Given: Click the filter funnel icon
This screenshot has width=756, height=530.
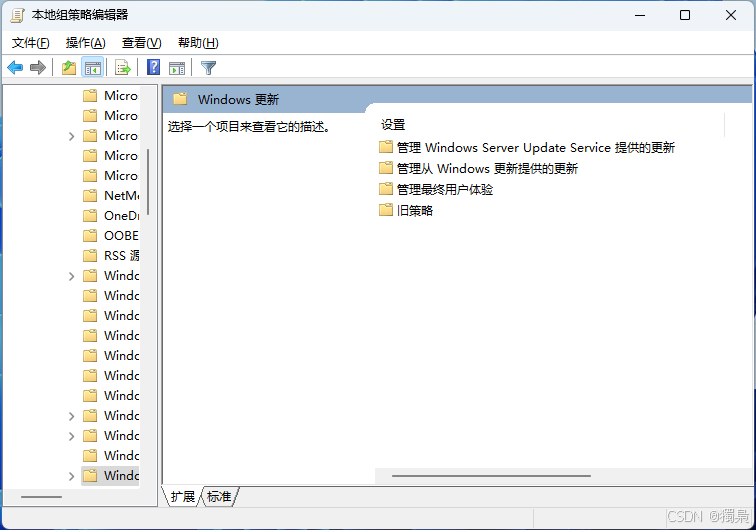Looking at the screenshot, I should click(208, 68).
